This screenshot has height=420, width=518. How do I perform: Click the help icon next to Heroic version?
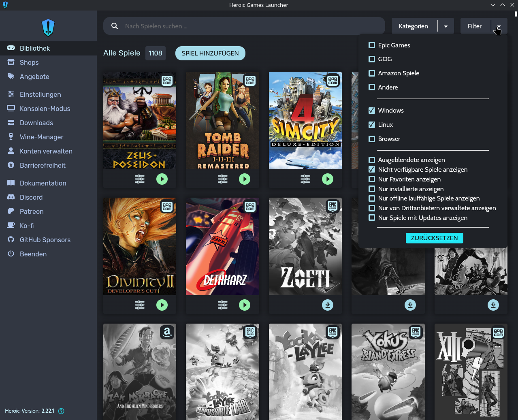pos(61,411)
